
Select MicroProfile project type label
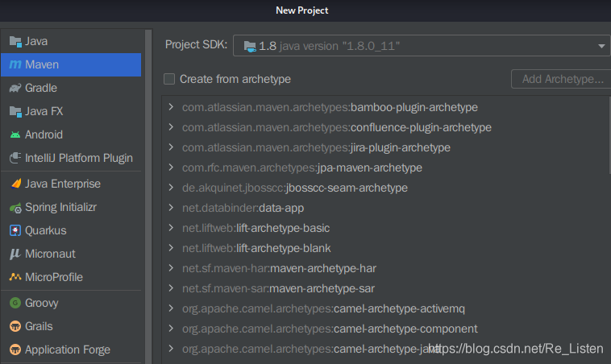coord(54,277)
